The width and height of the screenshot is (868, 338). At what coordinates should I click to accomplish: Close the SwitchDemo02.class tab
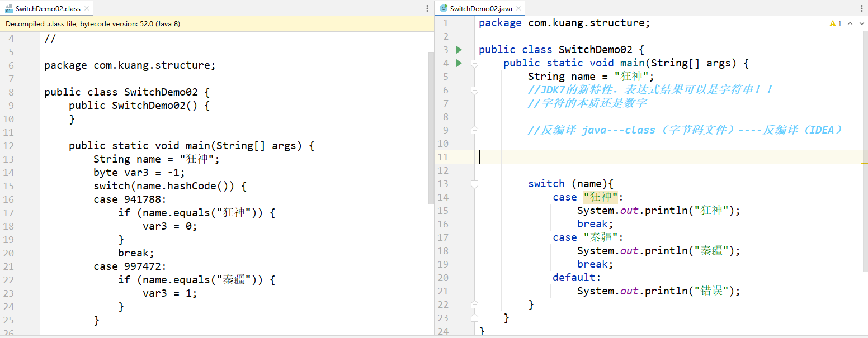[87, 8]
